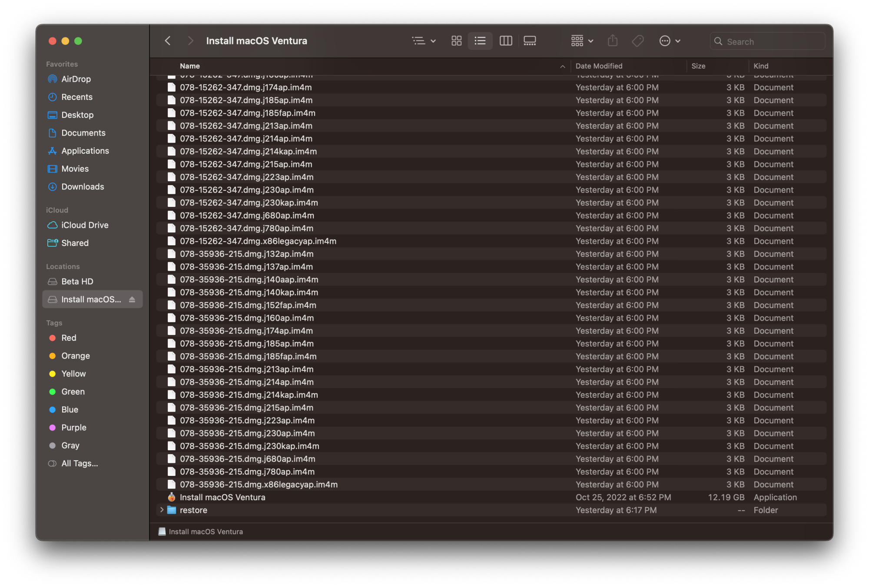Open AirDrop in the sidebar
Viewport: 869px width, 588px height.
coord(92,79)
